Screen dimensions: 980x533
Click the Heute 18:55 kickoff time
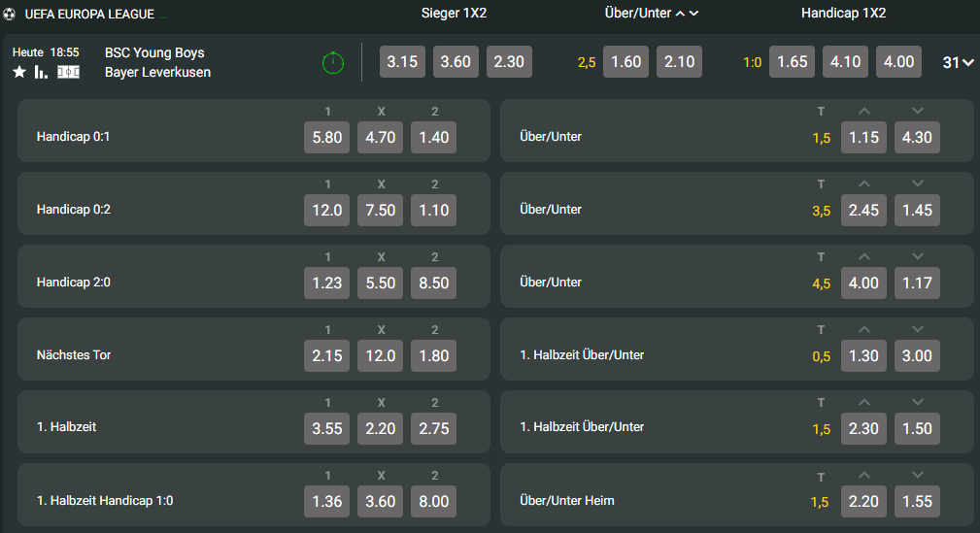click(x=46, y=52)
